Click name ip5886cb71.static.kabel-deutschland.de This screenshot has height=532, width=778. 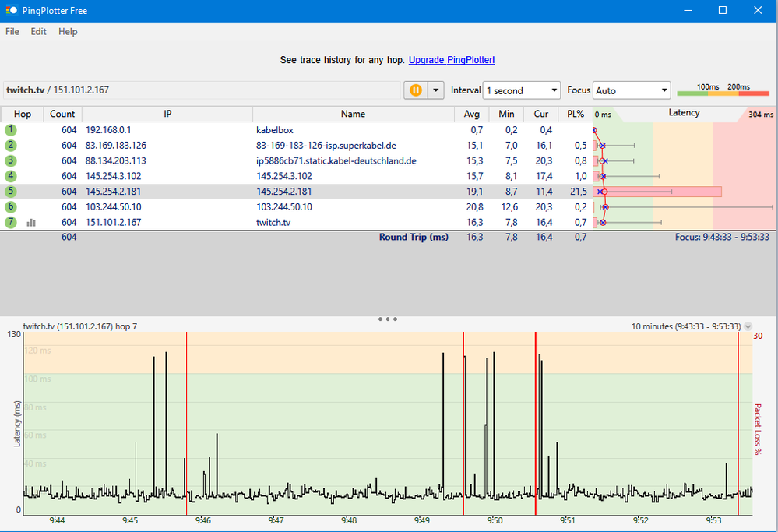point(336,160)
